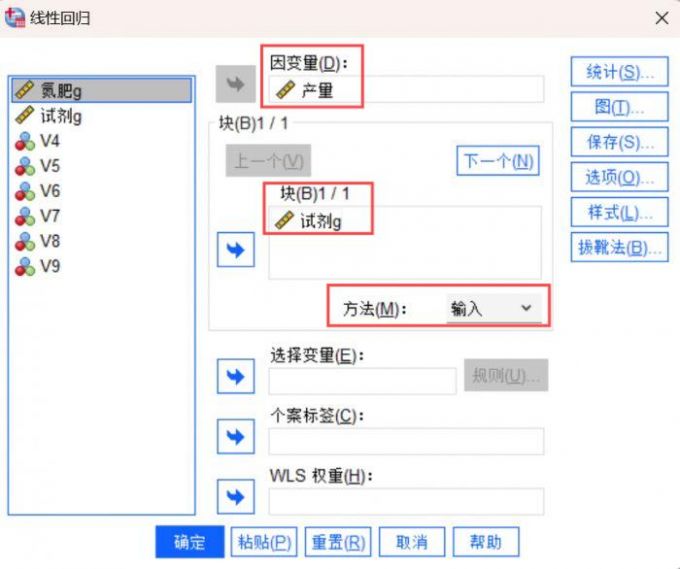Viewport: 680px width, 569px height.
Task: Click the 规则(U) button
Action: (506, 375)
